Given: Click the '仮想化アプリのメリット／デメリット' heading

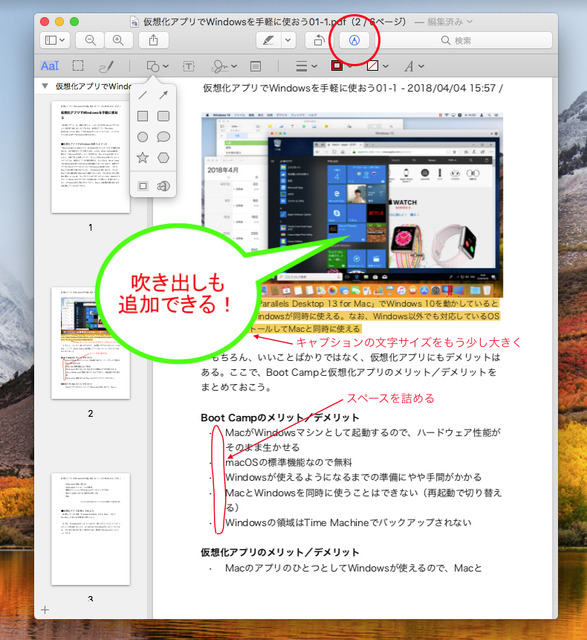Looking at the screenshot, I should pos(280,552).
